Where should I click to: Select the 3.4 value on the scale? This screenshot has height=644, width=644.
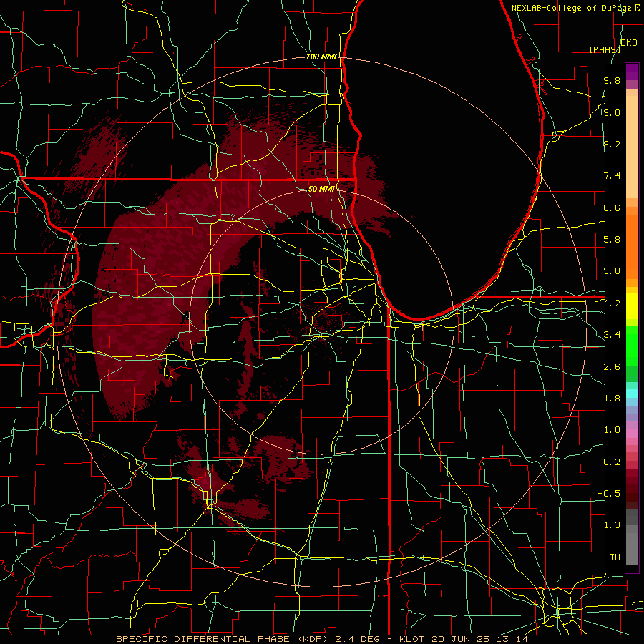(x=612, y=335)
